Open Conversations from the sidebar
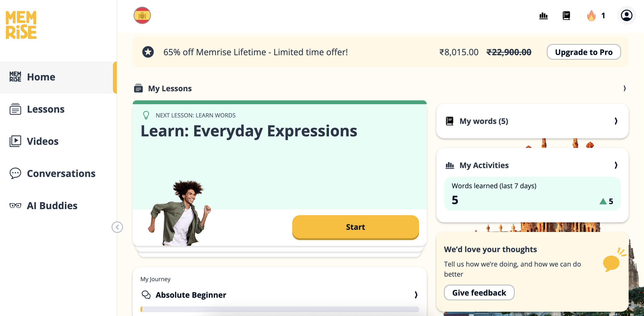Screen dimensions: 644x316 coord(61,173)
